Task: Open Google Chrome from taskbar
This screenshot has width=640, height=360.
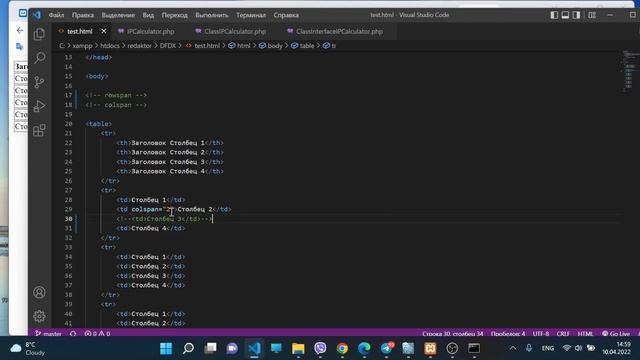Action: [x=342, y=348]
